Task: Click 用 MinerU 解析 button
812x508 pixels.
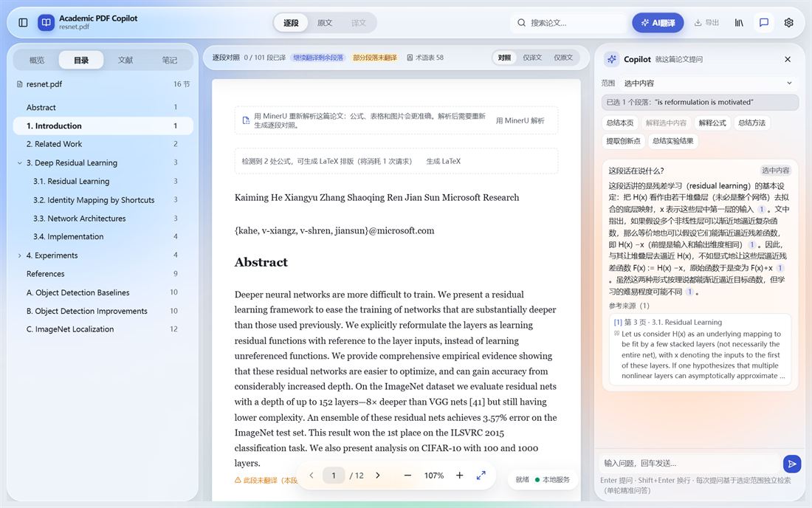Action: (520, 120)
